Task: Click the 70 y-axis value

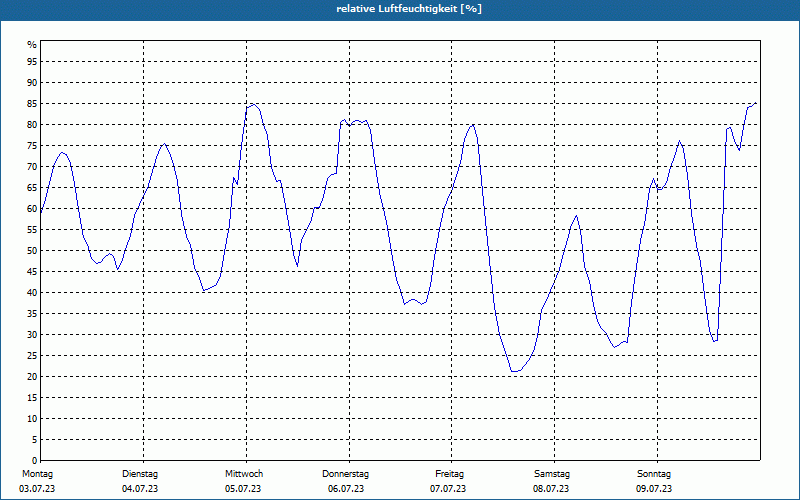Action: click(x=32, y=166)
